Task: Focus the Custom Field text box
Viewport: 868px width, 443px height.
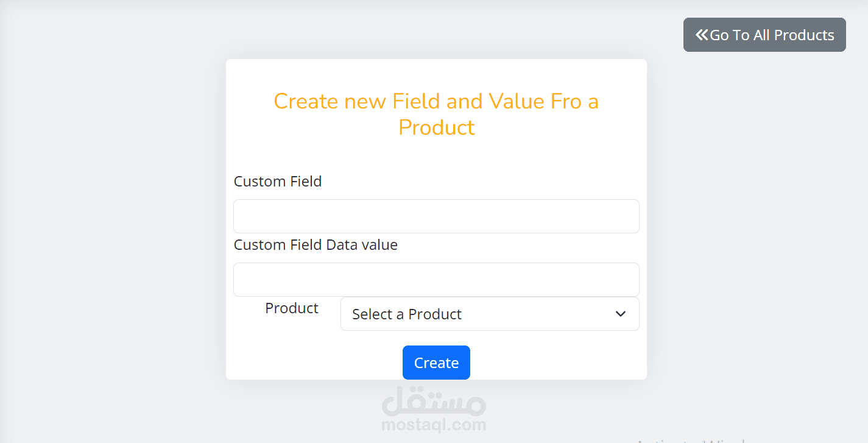Action: tap(436, 216)
